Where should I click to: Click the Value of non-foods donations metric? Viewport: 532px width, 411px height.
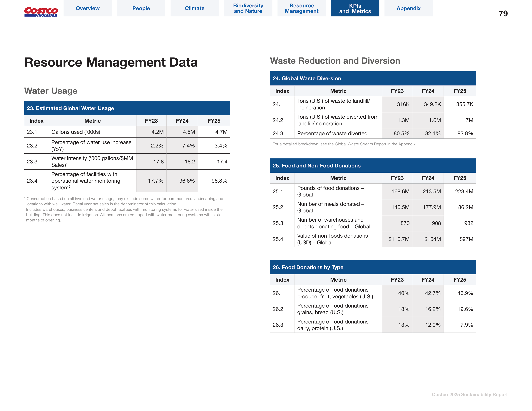click(332, 239)
